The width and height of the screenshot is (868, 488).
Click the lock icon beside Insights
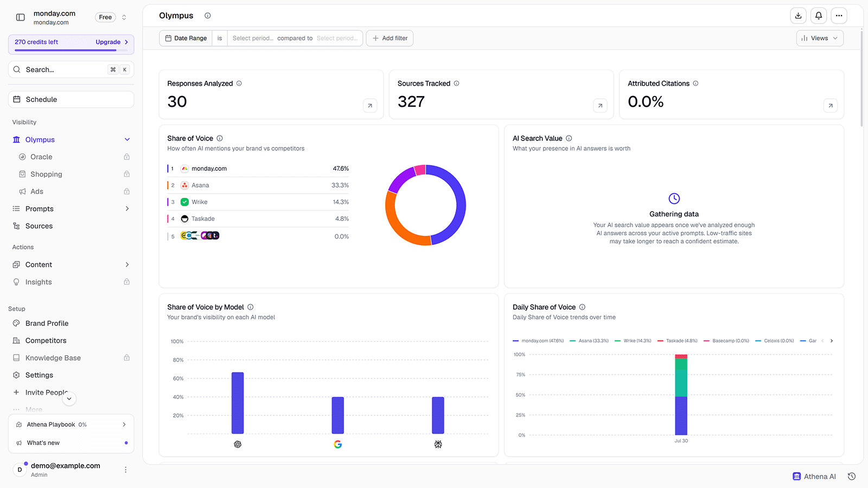pyautogui.click(x=126, y=282)
